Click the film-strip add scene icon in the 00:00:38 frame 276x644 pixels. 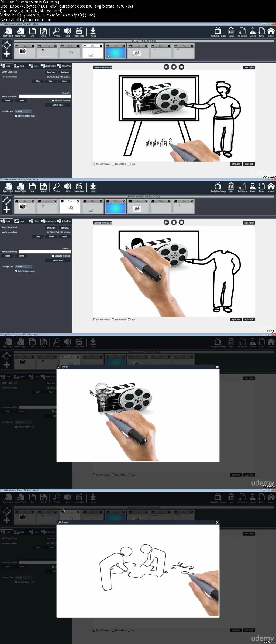coord(7,205)
